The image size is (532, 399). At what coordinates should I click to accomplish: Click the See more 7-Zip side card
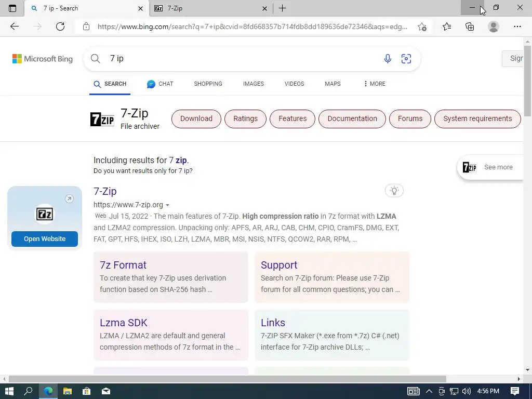(x=490, y=167)
